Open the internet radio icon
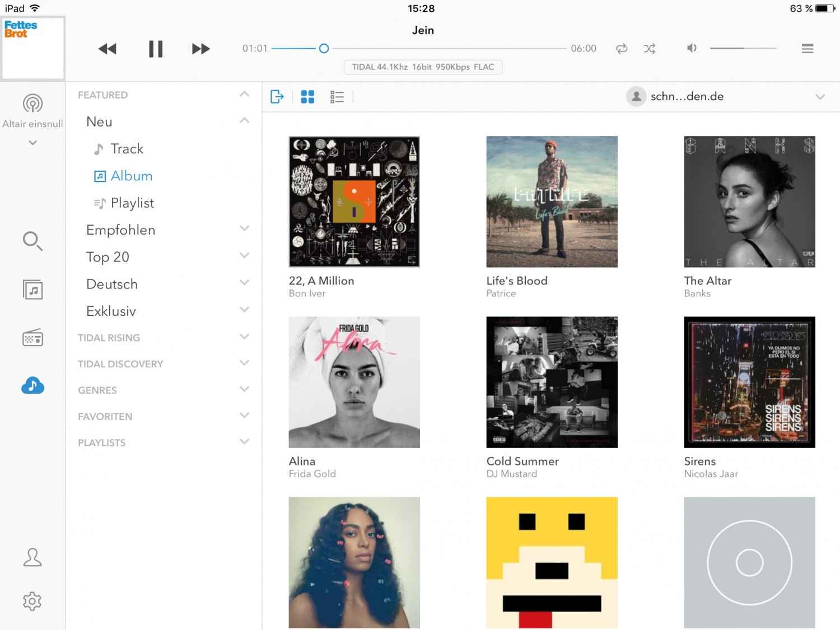 [x=32, y=338]
